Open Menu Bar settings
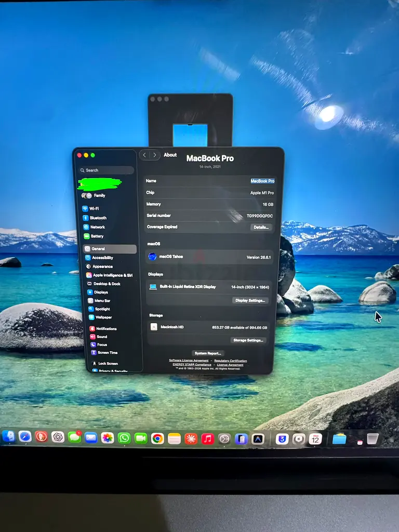 pyautogui.click(x=99, y=301)
